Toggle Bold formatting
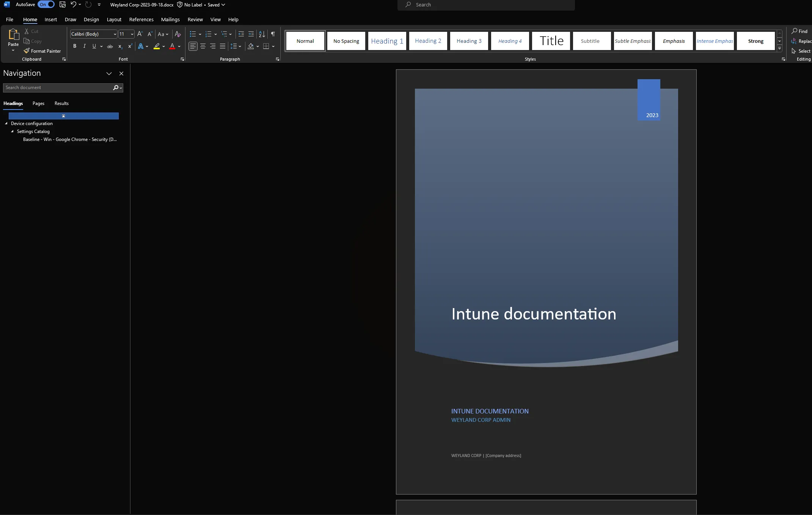The width and height of the screenshot is (812, 515). point(75,46)
